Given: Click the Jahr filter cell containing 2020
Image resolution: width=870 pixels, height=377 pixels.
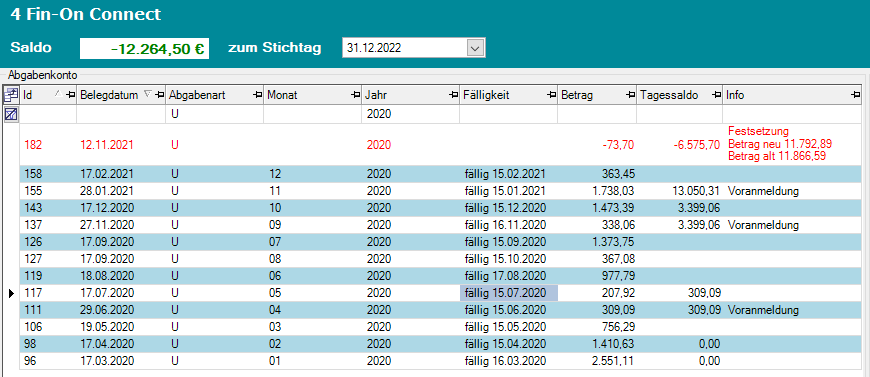Looking at the screenshot, I should [411, 114].
